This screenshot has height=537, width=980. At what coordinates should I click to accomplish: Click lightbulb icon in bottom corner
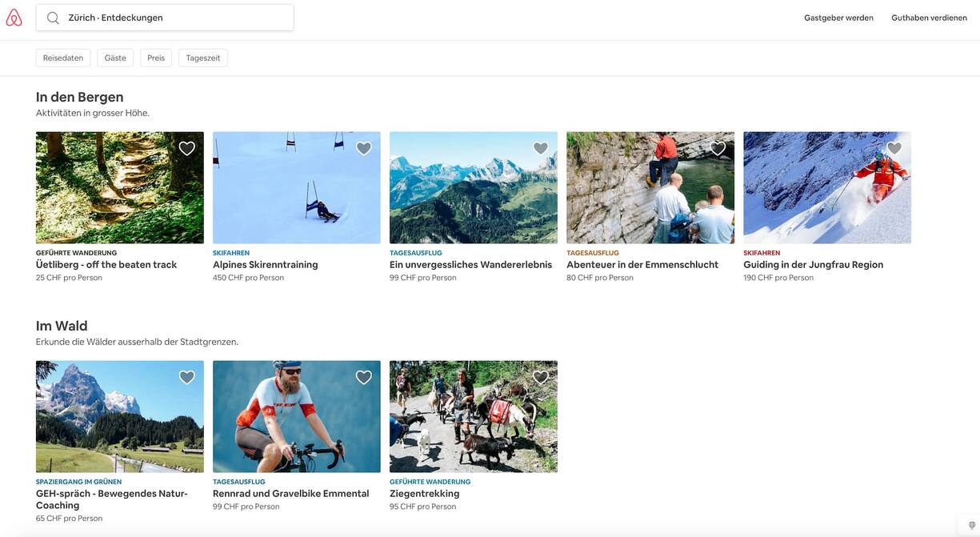coord(972,525)
